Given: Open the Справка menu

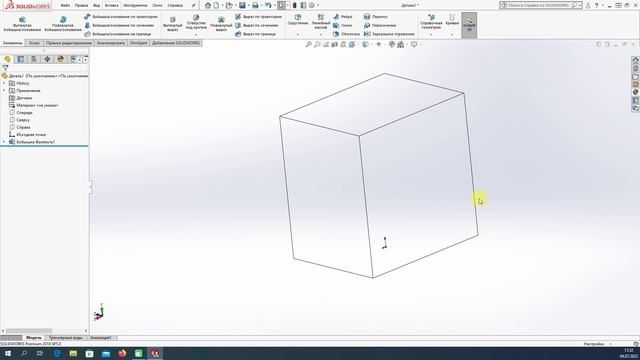Looking at the screenshot, I should pos(175,6).
